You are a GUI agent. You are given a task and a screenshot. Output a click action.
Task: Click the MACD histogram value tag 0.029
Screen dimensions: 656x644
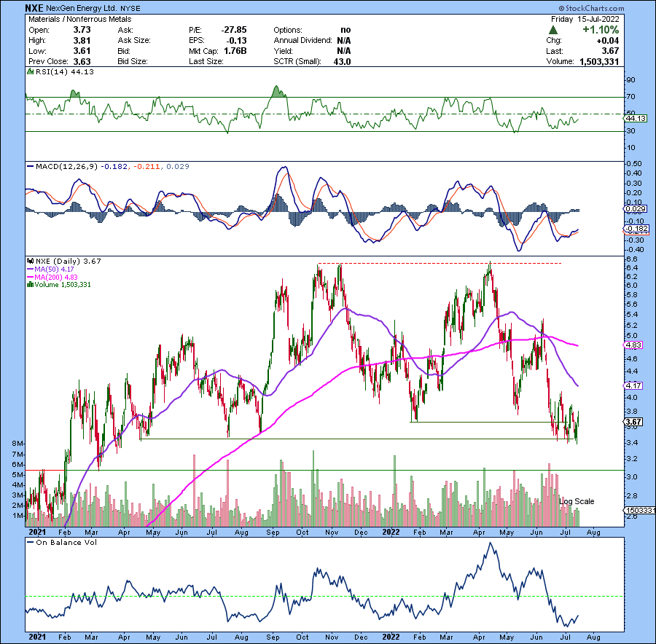pyautogui.click(x=636, y=208)
